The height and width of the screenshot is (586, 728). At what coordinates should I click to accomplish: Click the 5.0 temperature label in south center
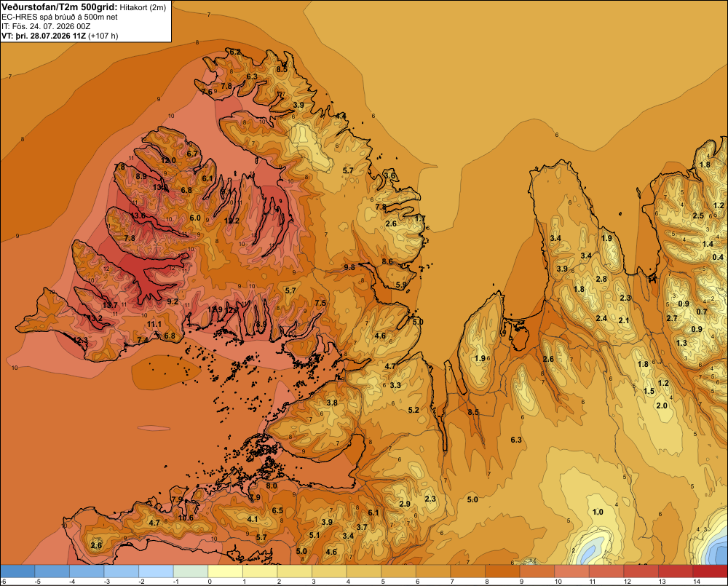[x=472, y=499]
